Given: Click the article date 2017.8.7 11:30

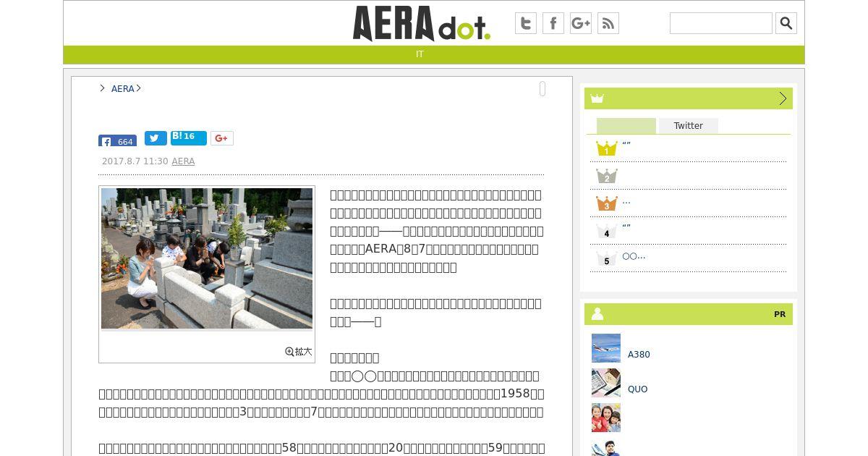Looking at the screenshot, I should (x=135, y=161).
